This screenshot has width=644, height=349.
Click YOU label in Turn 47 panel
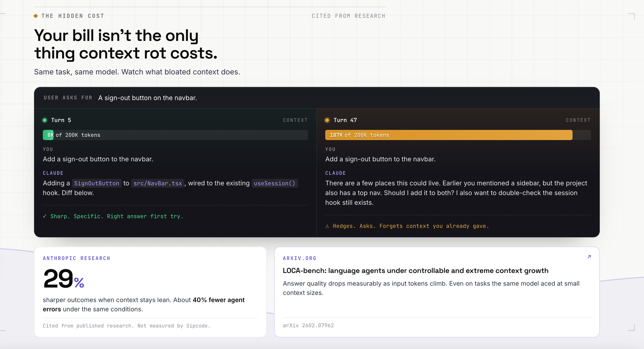pos(330,149)
